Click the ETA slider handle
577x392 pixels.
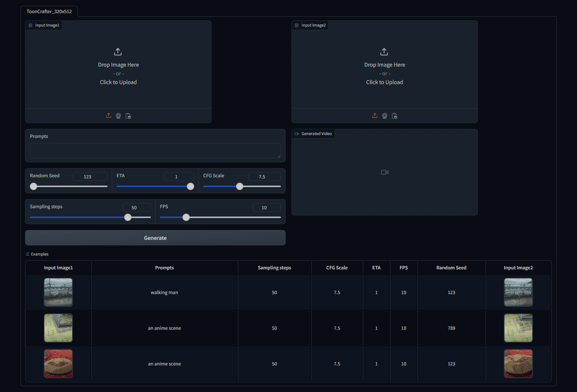191,186
